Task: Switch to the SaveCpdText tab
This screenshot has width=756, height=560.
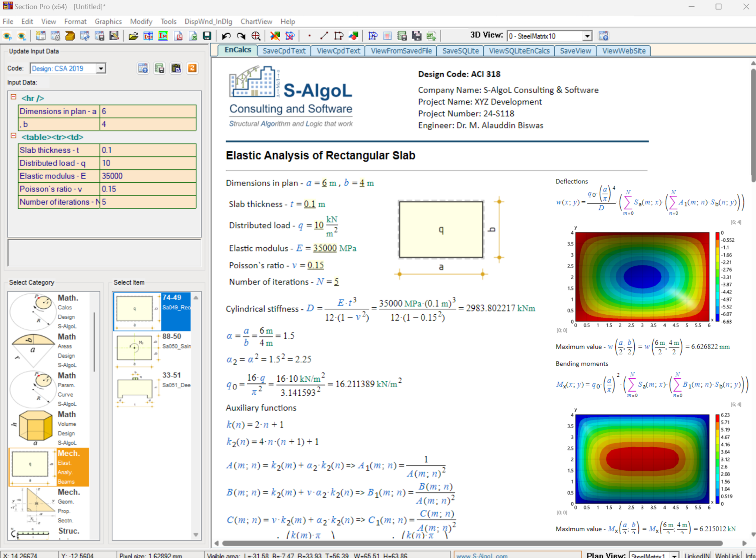Action: tap(284, 51)
